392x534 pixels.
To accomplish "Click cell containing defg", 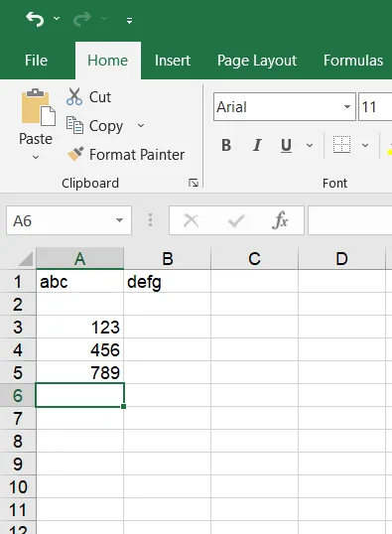I will pos(168,282).
